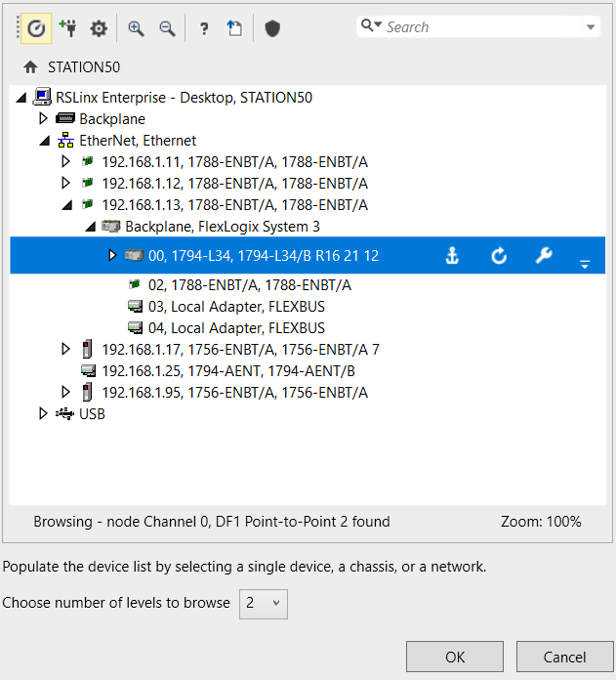The width and height of the screenshot is (616, 680).
Task: Select row 192.168.1.95, 1756-ENBT/A
Action: pyautogui.click(x=235, y=392)
